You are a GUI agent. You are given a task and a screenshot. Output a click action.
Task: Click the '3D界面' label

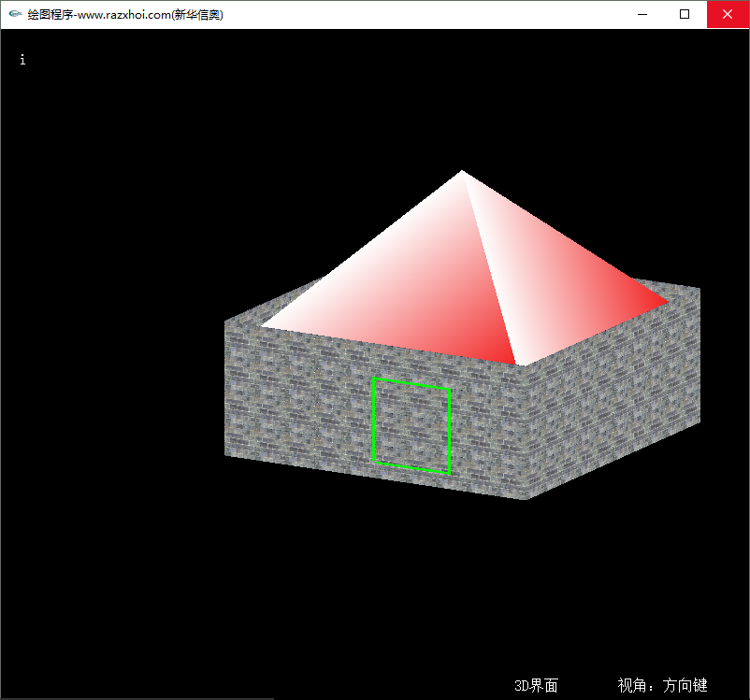coord(536,686)
